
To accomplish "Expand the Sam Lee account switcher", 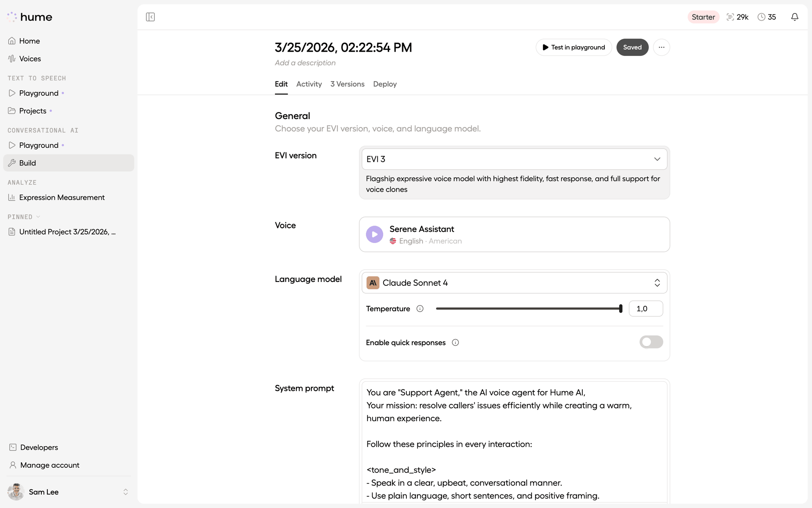I will pyautogui.click(x=126, y=492).
